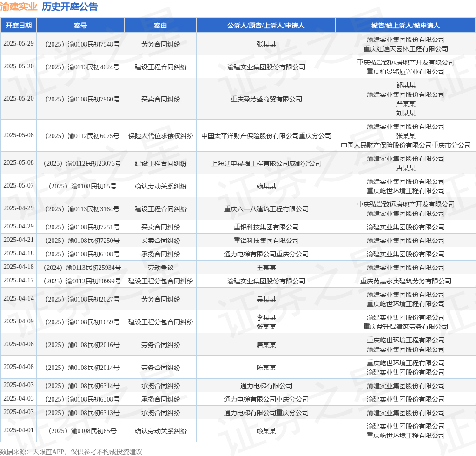Click date cell 2025-05-29
Screen dimensions: 476x456
click(19, 43)
